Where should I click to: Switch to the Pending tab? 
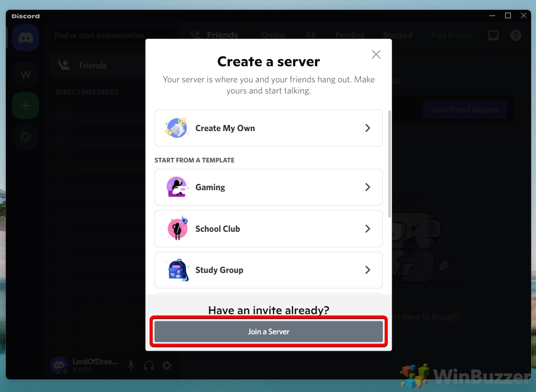click(x=350, y=35)
